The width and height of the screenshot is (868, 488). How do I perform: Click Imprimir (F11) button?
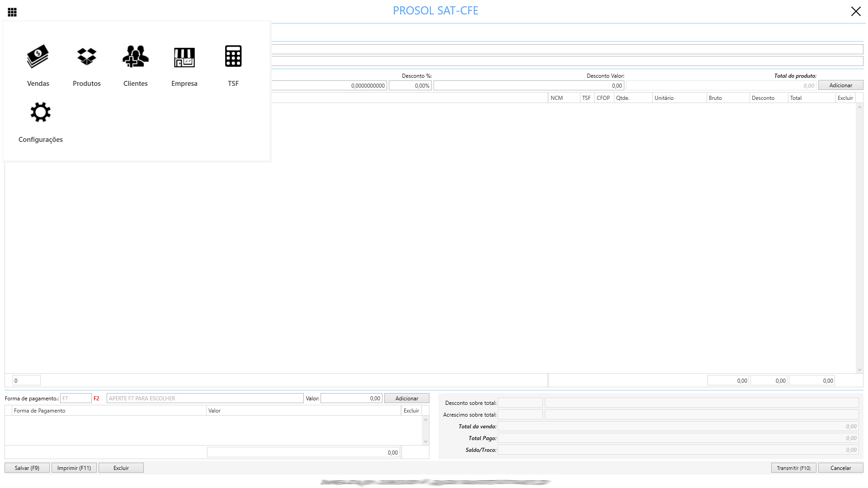coord(74,468)
